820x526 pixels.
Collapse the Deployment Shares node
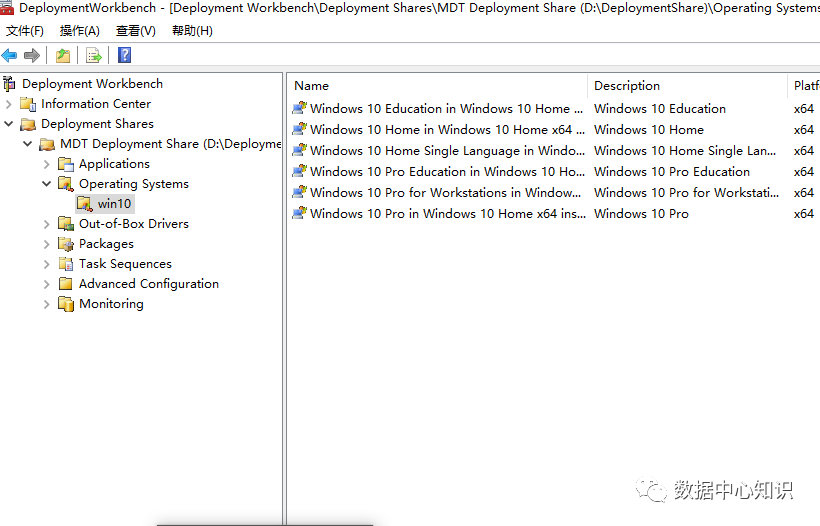tap(9, 124)
